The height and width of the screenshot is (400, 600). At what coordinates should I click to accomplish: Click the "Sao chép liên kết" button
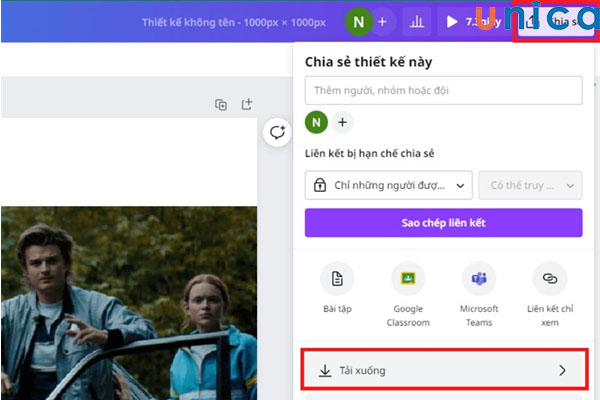pos(443,223)
